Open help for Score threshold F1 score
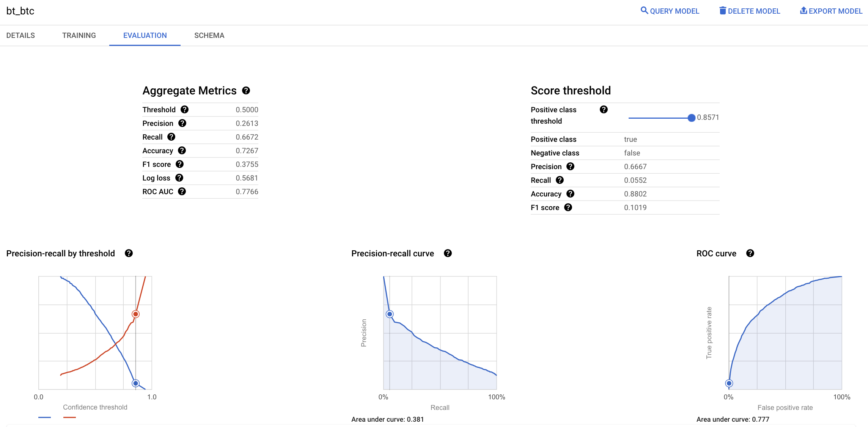The height and width of the screenshot is (427, 868). [x=568, y=207]
